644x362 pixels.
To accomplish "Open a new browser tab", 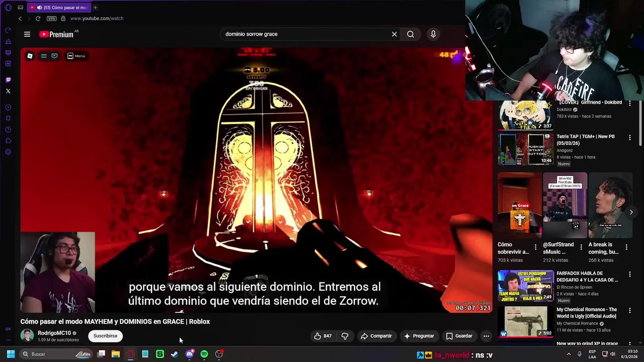I will point(95,8).
